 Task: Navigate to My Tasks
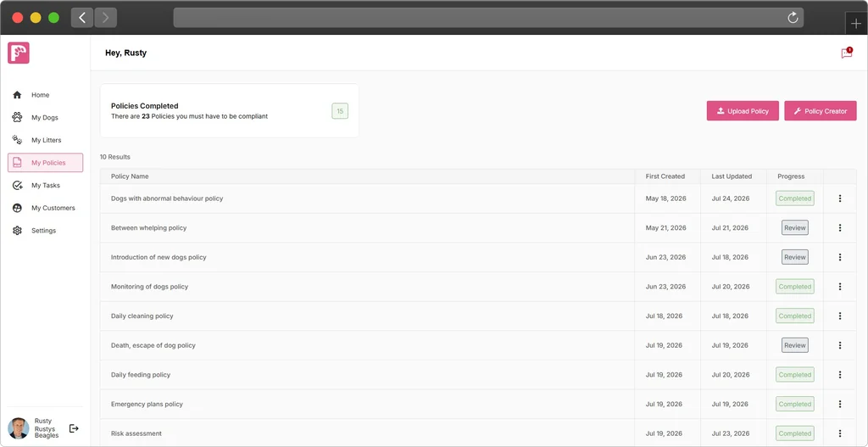click(46, 186)
